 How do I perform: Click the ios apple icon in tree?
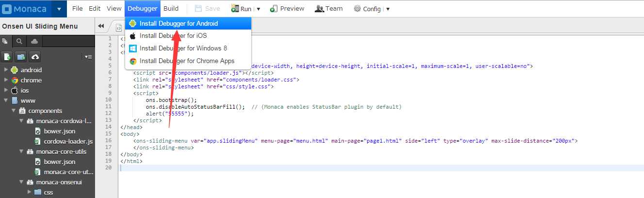(x=14, y=90)
